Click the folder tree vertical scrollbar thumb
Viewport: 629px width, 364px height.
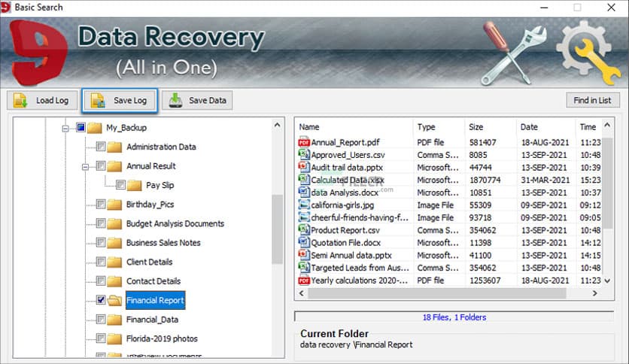[x=277, y=229]
